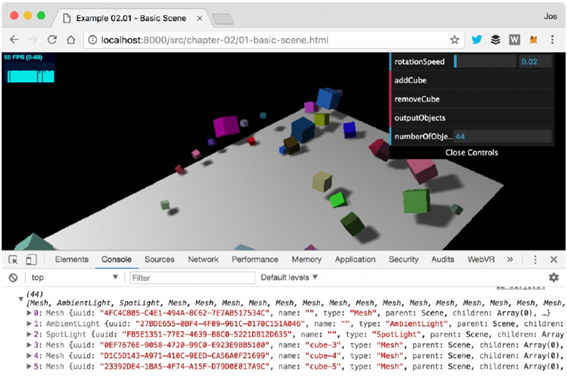Screen dimensions: 567x386
Task: Click the Twitter bird extension icon
Action: click(477, 39)
